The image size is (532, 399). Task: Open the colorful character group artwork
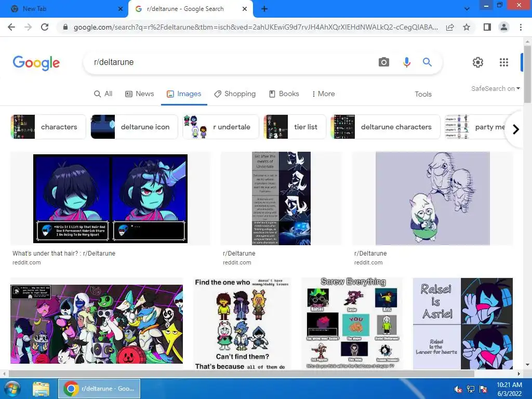tap(97, 324)
